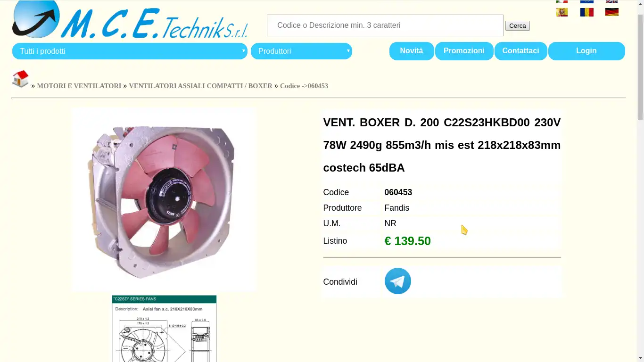Switch language using the Spanish flag
Viewport: 644px width, 362px height.
(x=562, y=12)
